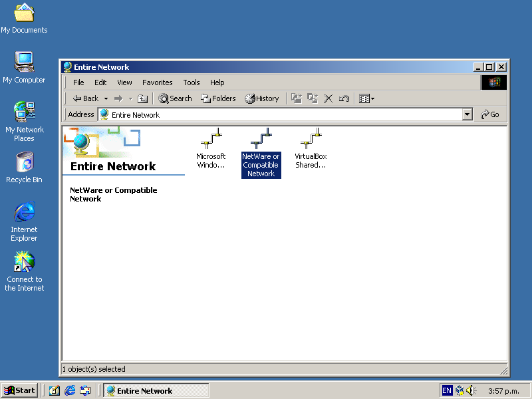
Task: Maximize the Entire Network window
Action: coord(489,67)
